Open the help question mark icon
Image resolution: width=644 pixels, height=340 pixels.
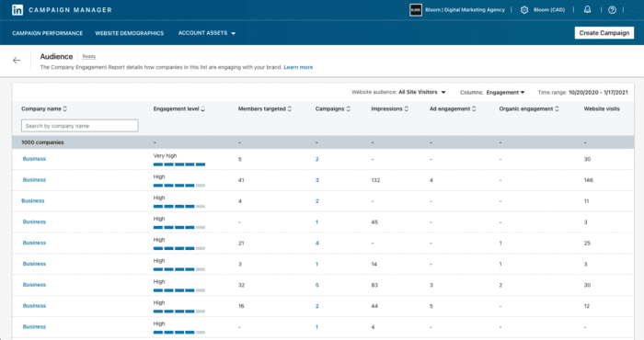click(612, 10)
